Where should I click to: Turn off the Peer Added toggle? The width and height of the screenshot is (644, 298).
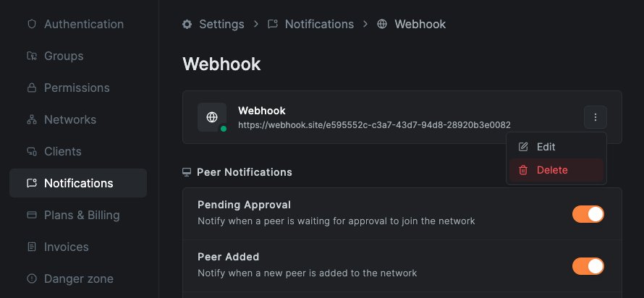588,266
